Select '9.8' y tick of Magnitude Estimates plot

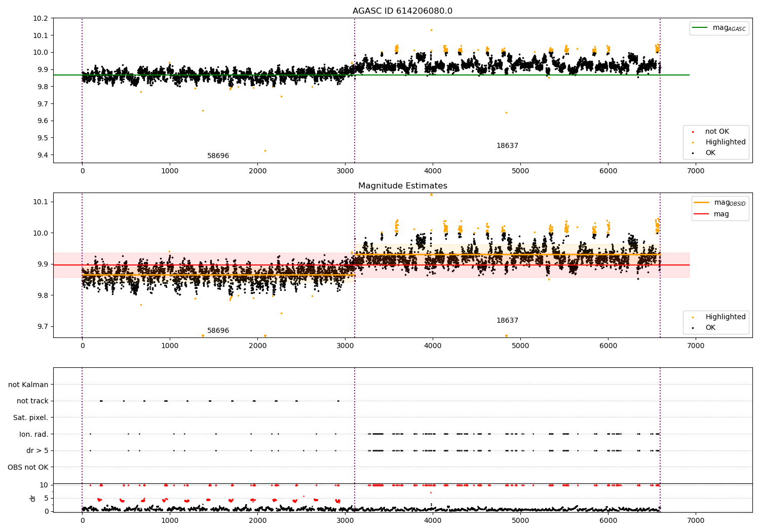(x=43, y=295)
